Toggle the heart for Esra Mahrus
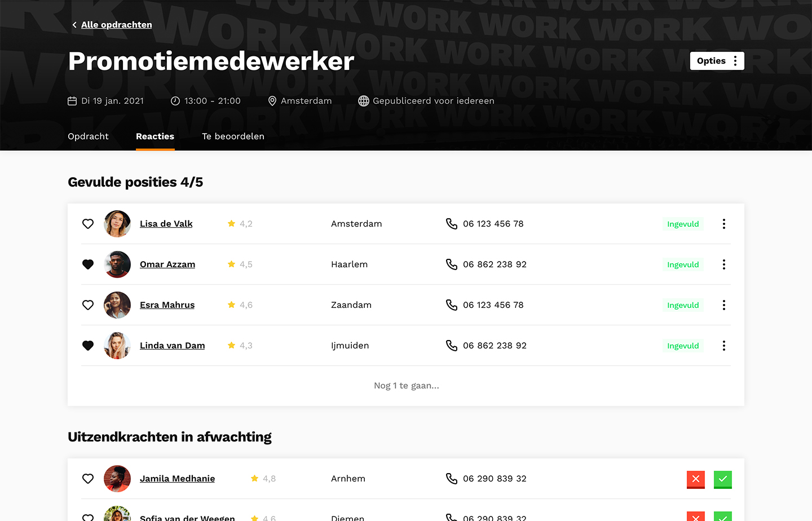Image resolution: width=812 pixels, height=521 pixels. (88, 305)
